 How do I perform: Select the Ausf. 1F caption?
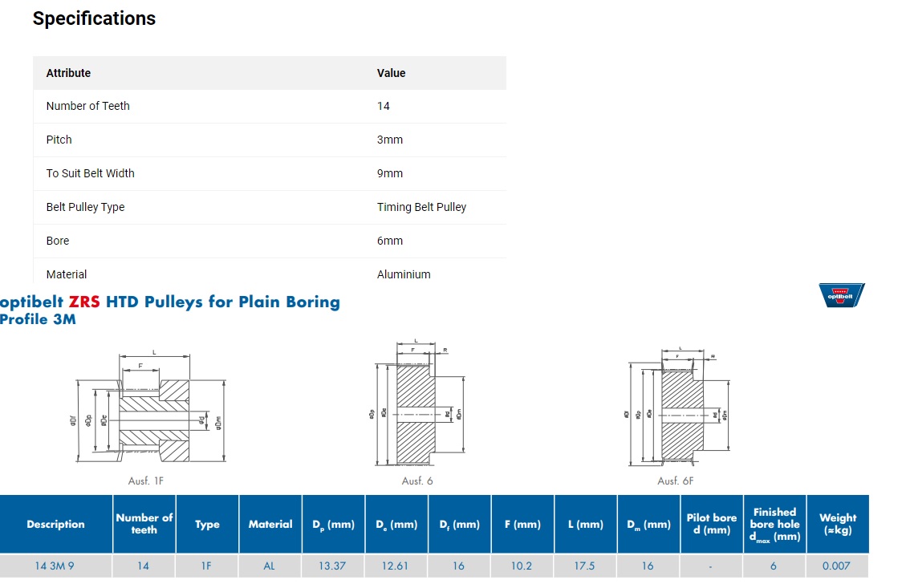(146, 481)
